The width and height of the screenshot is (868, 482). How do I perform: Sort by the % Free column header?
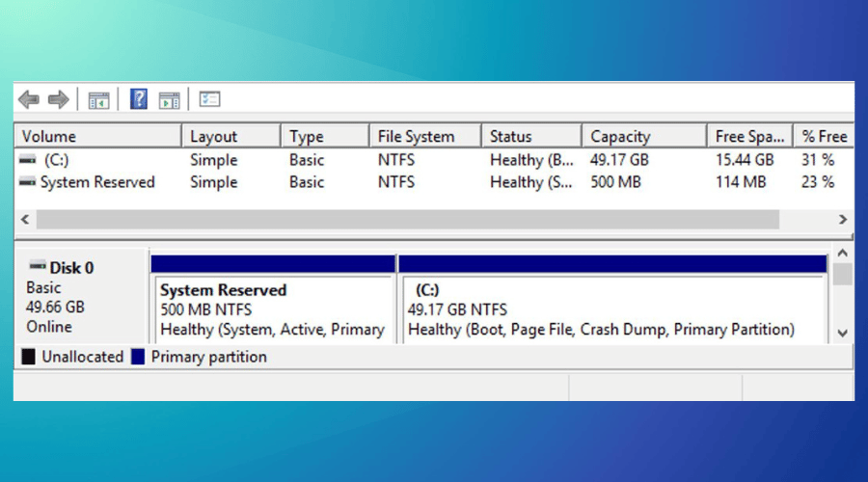tap(824, 136)
